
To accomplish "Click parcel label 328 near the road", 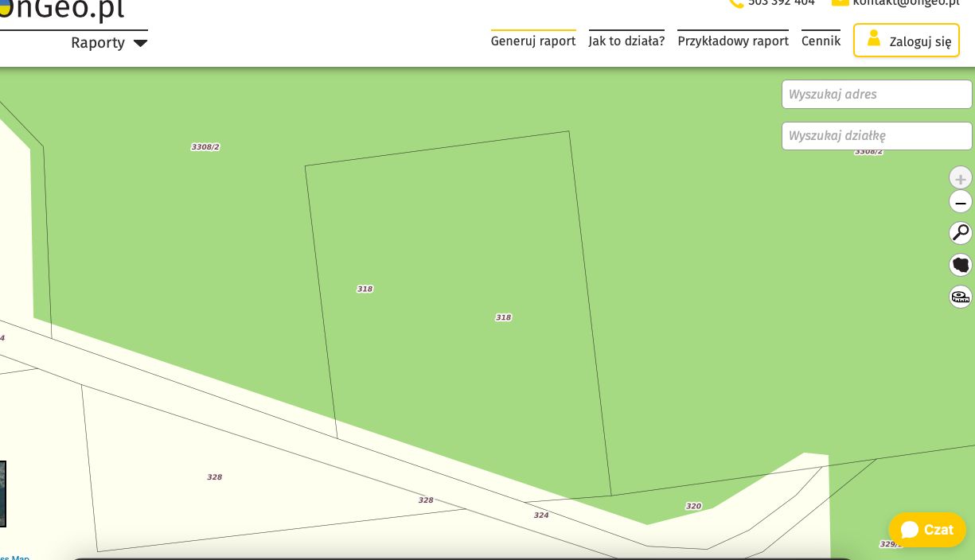I will [x=426, y=500].
